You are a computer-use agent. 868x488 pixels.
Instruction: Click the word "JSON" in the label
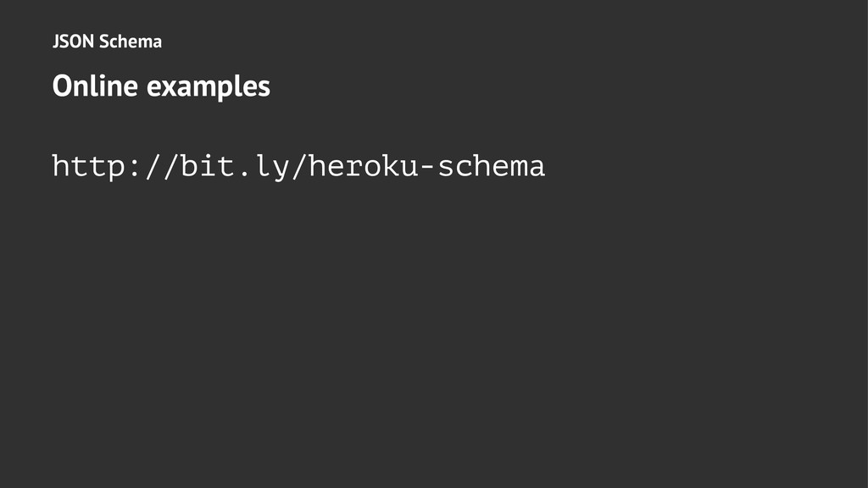point(73,41)
